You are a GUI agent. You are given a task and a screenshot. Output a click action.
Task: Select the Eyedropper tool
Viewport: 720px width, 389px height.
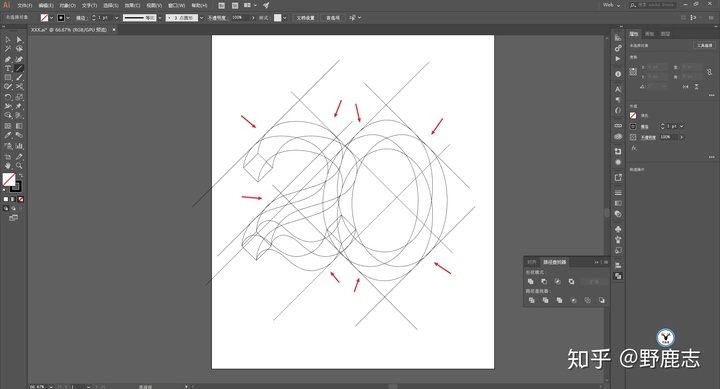pyautogui.click(x=8, y=135)
